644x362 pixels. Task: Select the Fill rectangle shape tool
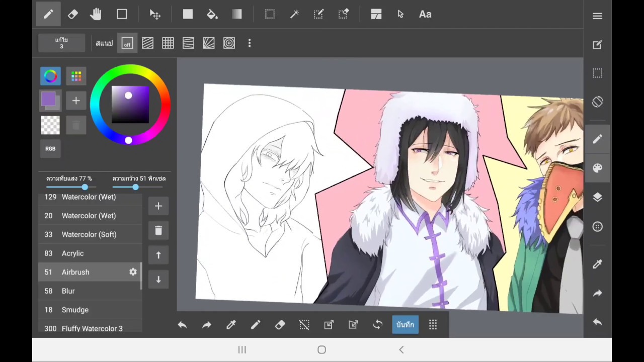(x=188, y=14)
